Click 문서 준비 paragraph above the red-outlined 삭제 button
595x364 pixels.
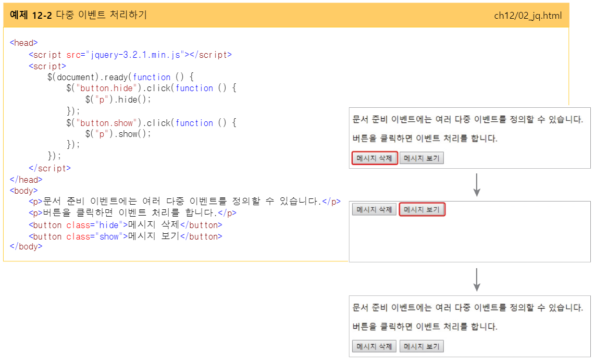pyautogui.click(x=467, y=119)
